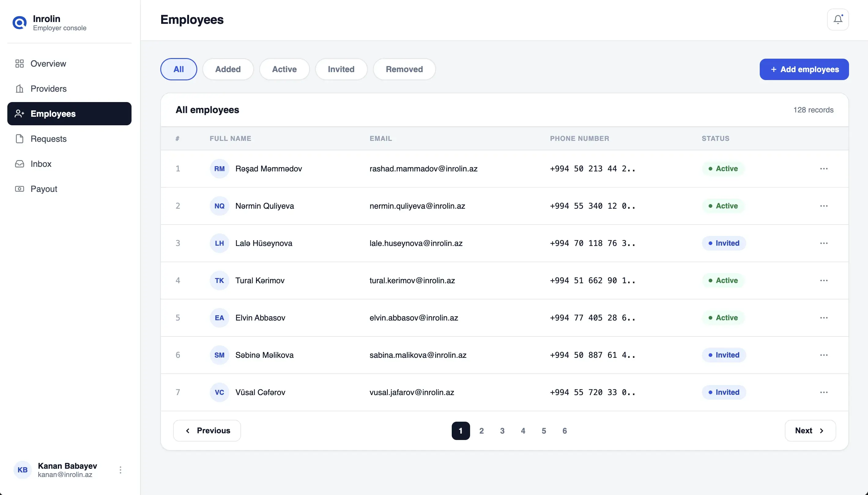Viewport: 868px width, 495px height.
Task: Click the NQ avatar badge
Action: [220, 206]
